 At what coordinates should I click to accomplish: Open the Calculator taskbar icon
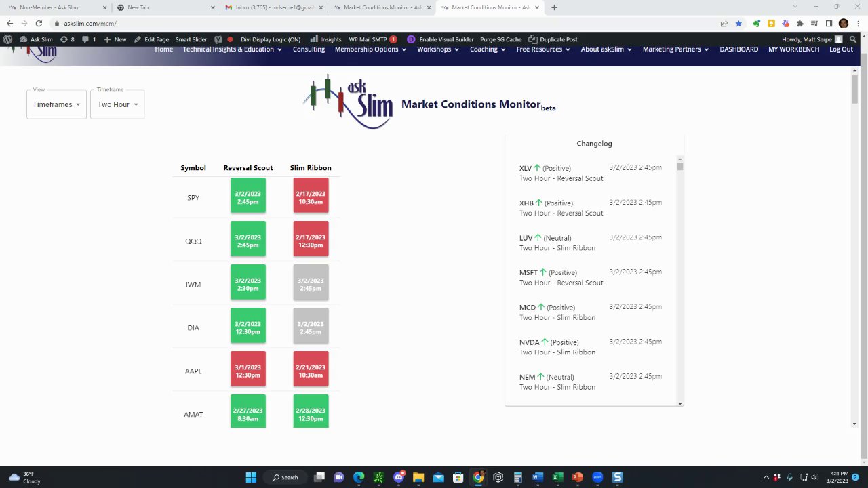click(517, 477)
